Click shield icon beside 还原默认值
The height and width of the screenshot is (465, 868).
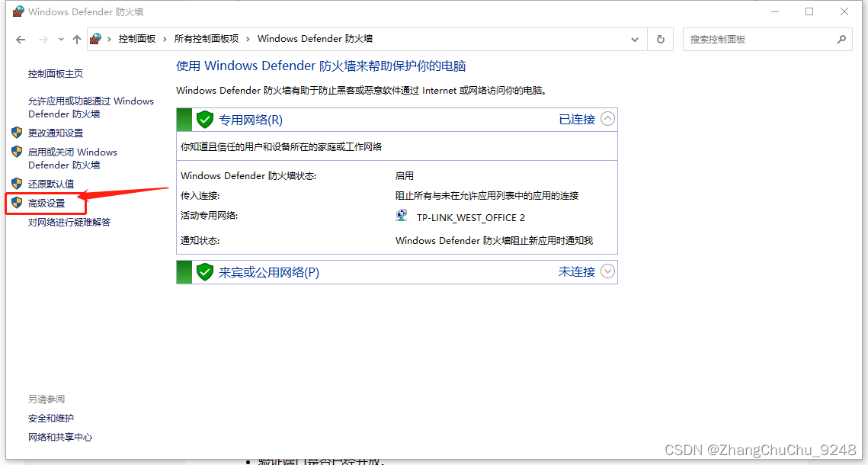click(x=18, y=184)
